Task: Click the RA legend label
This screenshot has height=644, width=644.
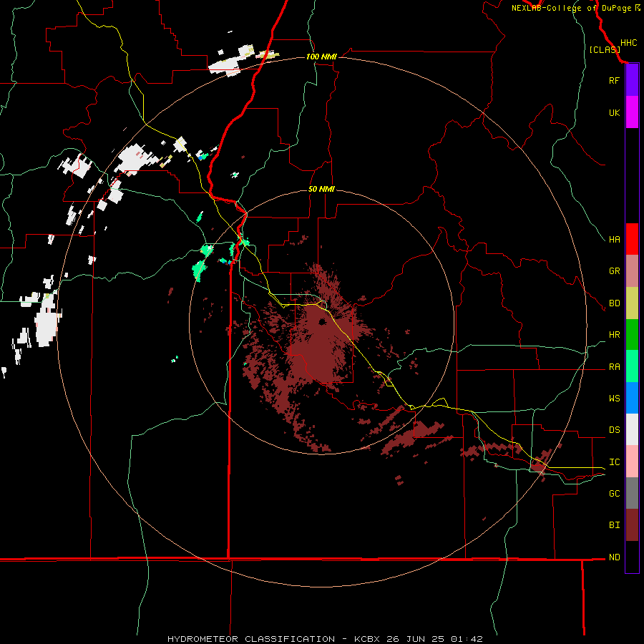Action: coord(614,367)
